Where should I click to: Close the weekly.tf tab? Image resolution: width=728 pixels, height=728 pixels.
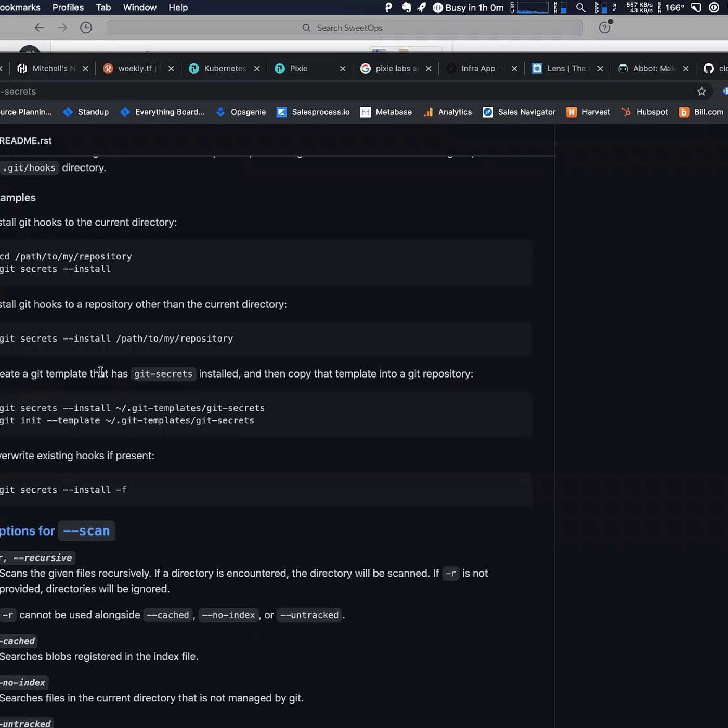tap(171, 68)
